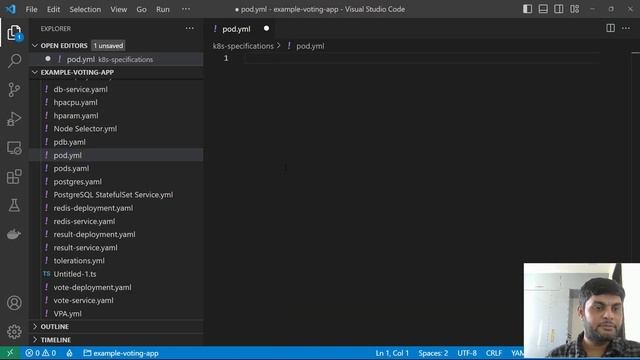Image resolution: width=640 pixels, height=360 pixels.
Task: Change UTF-8 encoding in status bar
Action: click(x=467, y=353)
